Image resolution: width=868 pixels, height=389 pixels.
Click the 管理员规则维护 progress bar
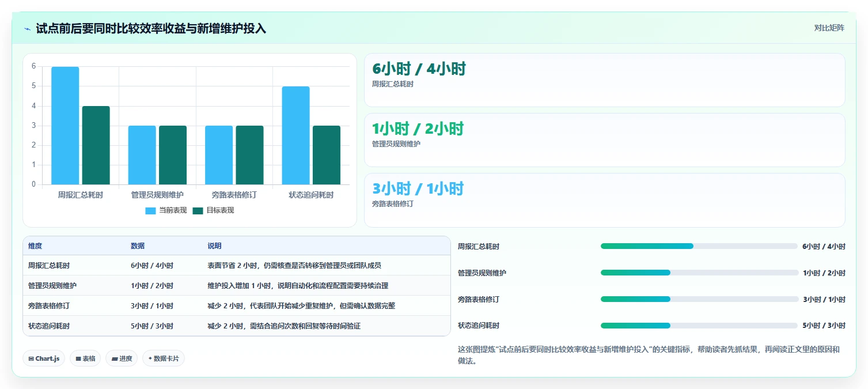[699, 273]
